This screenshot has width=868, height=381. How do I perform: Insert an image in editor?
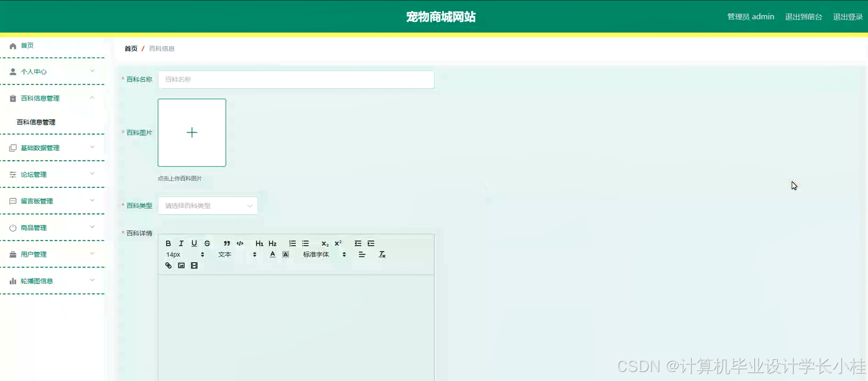tap(181, 265)
